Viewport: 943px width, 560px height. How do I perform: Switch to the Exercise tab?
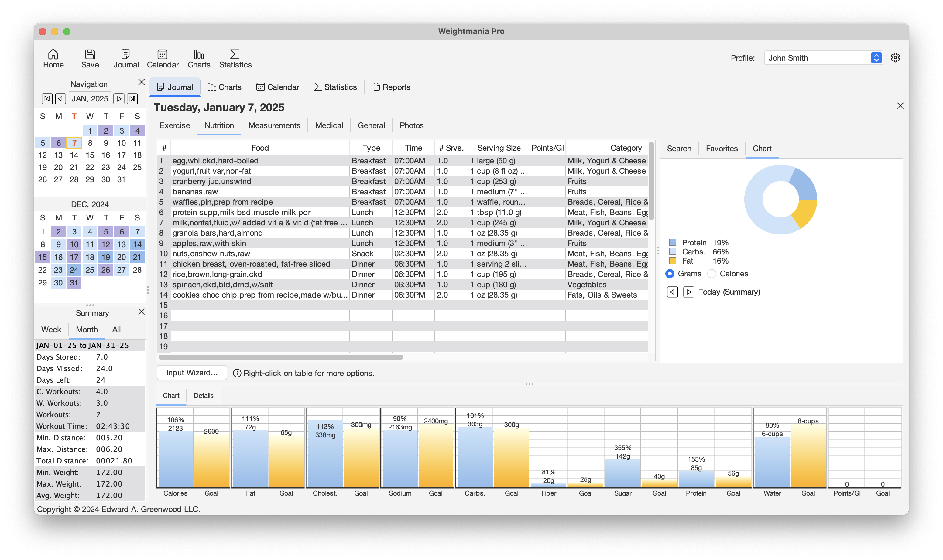point(174,125)
